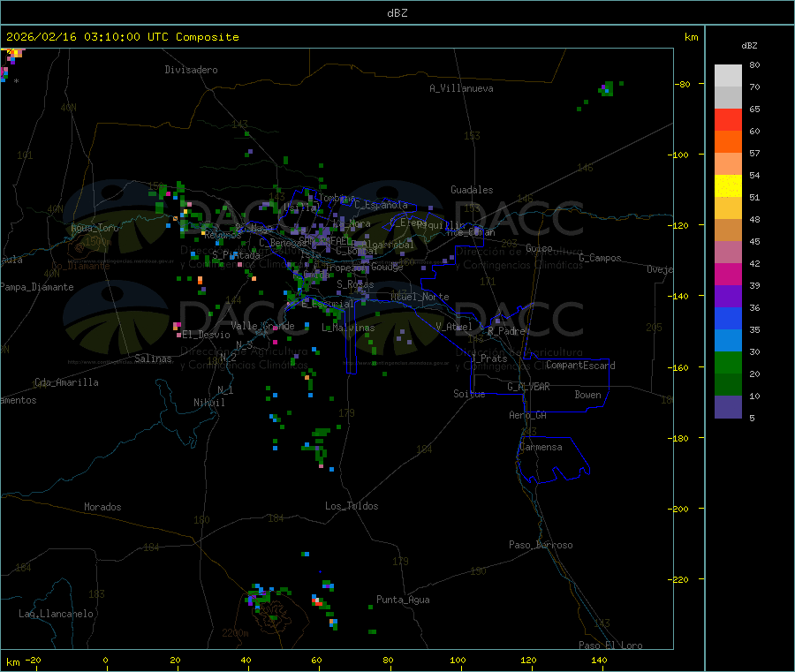Click the 'R_Padre' map label
The height and width of the screenshot is (672, 795).
(506, 331)
